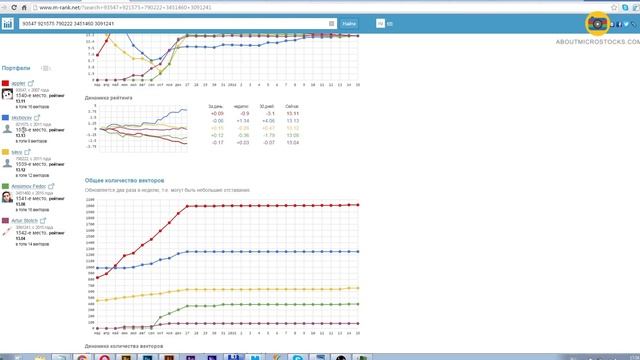Click the -0.17 daily change value

point(218,142)
